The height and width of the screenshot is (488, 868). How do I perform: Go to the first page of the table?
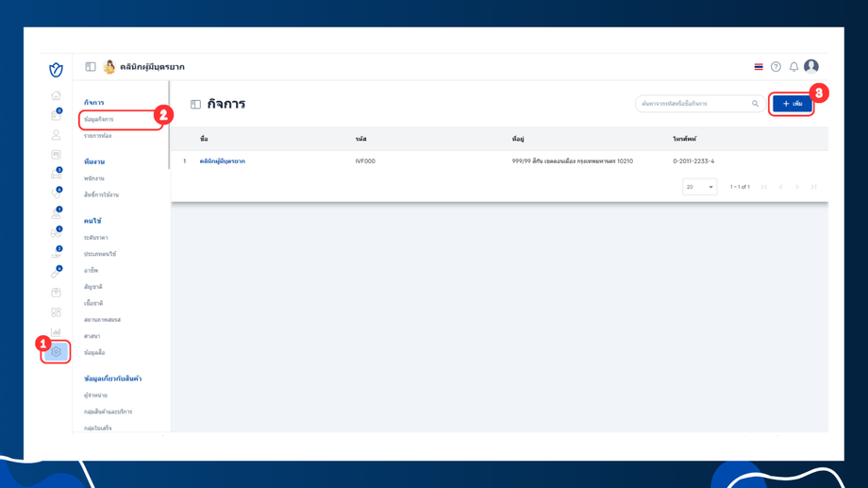[x=764, y=187]
